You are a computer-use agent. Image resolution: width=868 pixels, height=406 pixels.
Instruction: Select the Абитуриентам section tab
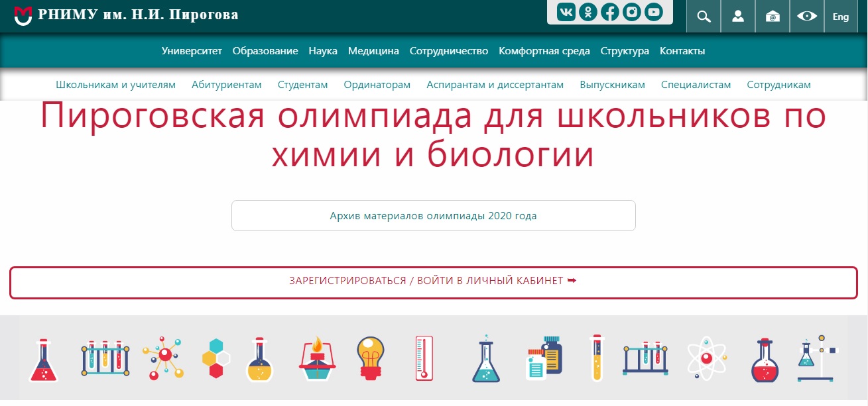(x=227, y=85)
